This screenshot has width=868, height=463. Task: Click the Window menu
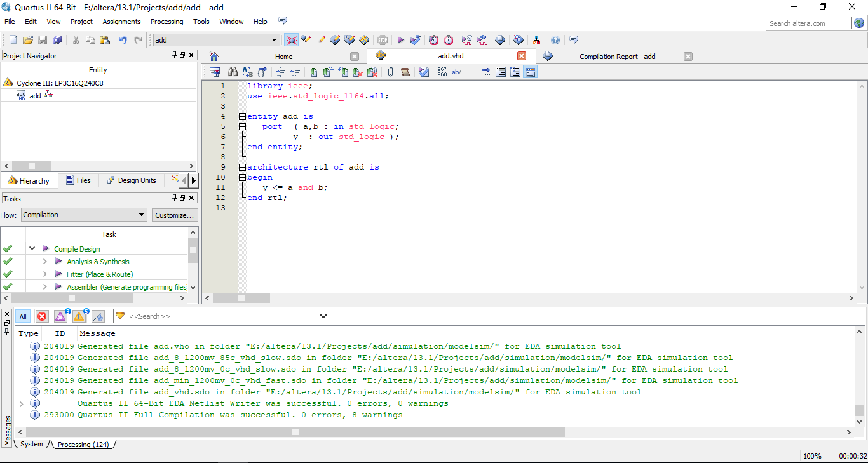click(231, 22)
